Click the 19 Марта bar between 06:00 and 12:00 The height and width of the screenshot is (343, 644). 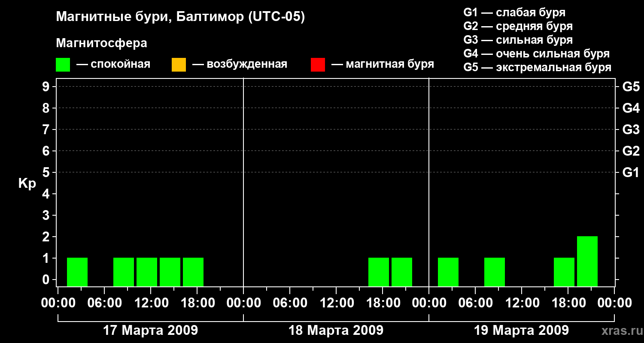495,272
